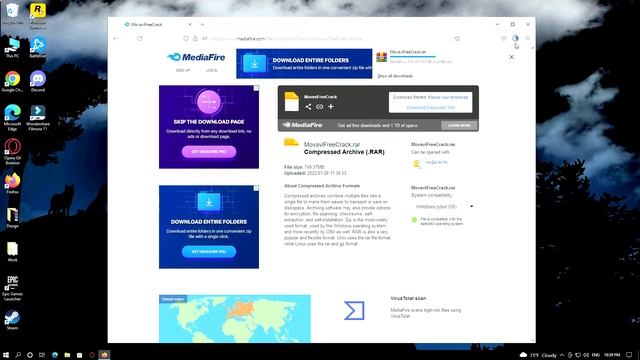Open Microsoft Edge desktop icon
Screen dimensions: 640x360
pyautogui.click(x=12, y=118)
